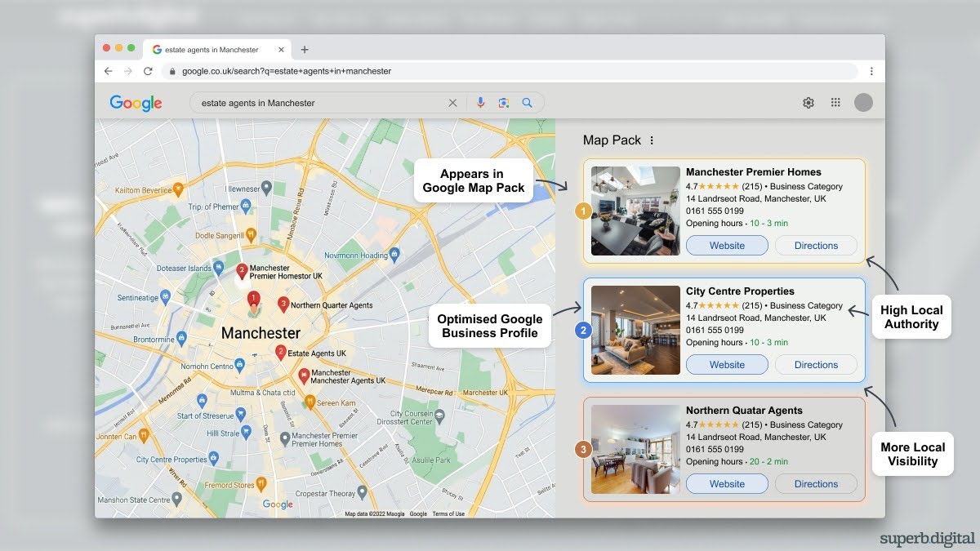Viewport: 980px width, 551px height.
Task: Click the address bar URL field
Action: pyautogui.click(x=510, y=71)
